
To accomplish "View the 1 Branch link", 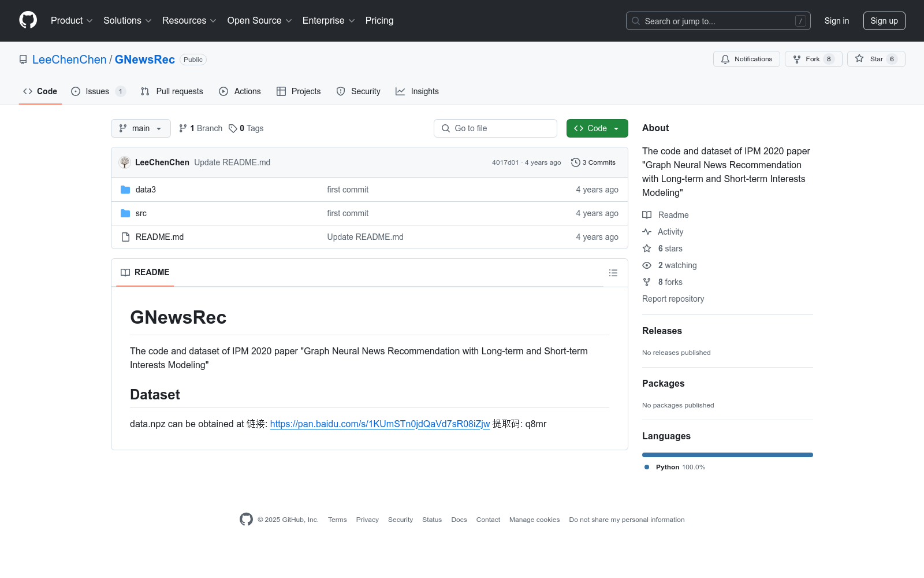I will pyautogui.click(x=200, y=128).
